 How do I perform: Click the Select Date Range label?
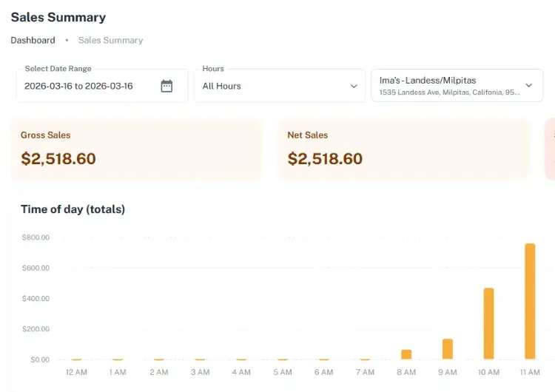click(58, 69)
